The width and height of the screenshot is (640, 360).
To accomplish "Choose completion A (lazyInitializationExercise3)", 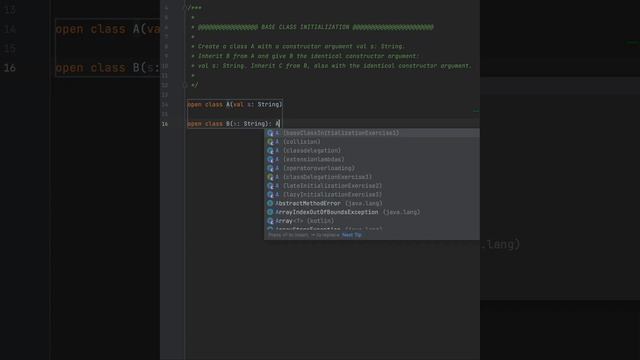I will (372, 195).
